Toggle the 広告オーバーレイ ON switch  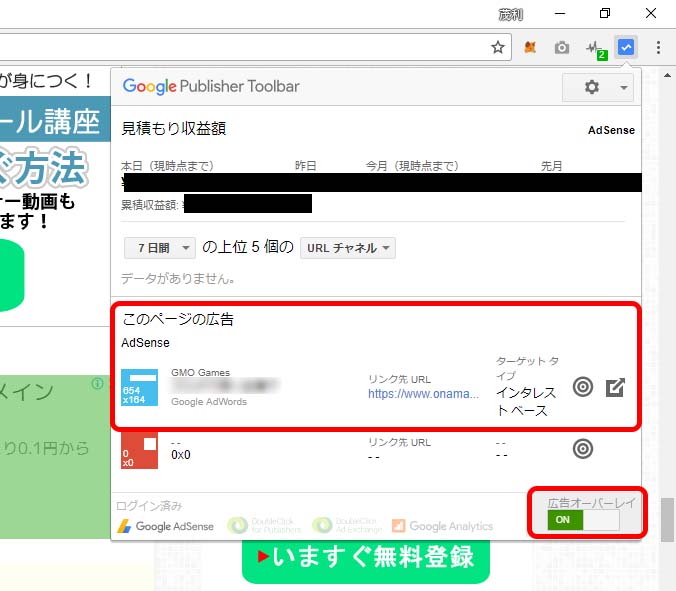coord(583,520)
